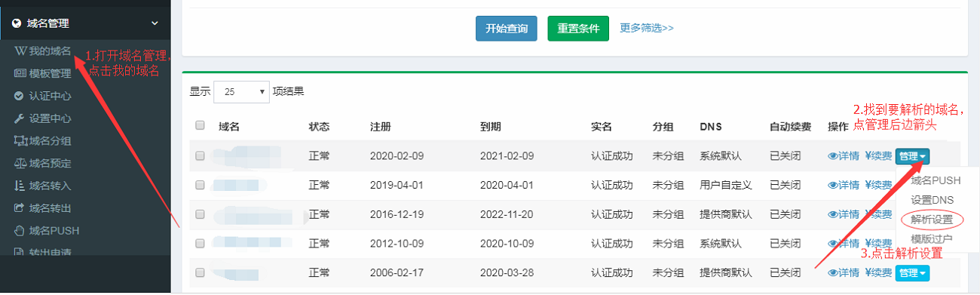Open 域名转出 in the sidebar

pyautogui.click(x=43, y=207)
